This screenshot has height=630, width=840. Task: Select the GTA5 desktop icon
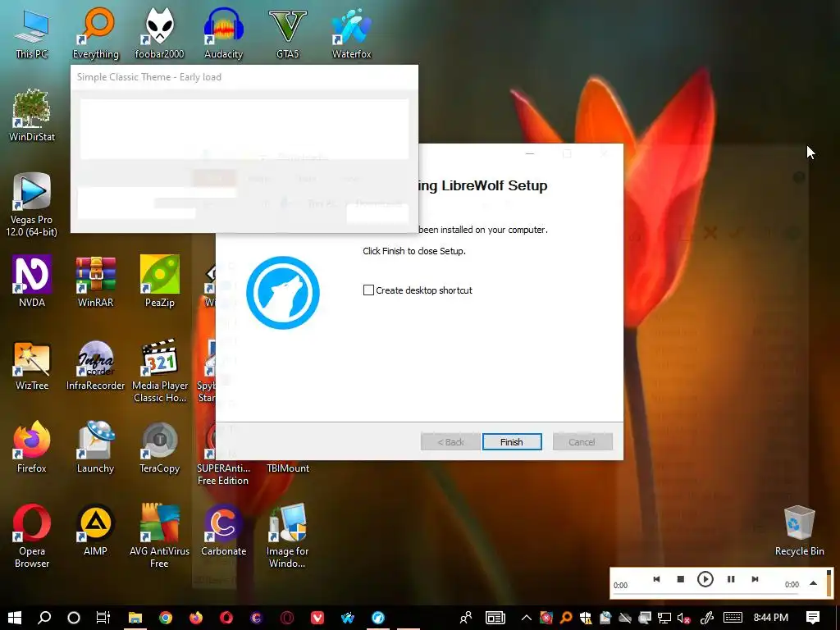288,33
